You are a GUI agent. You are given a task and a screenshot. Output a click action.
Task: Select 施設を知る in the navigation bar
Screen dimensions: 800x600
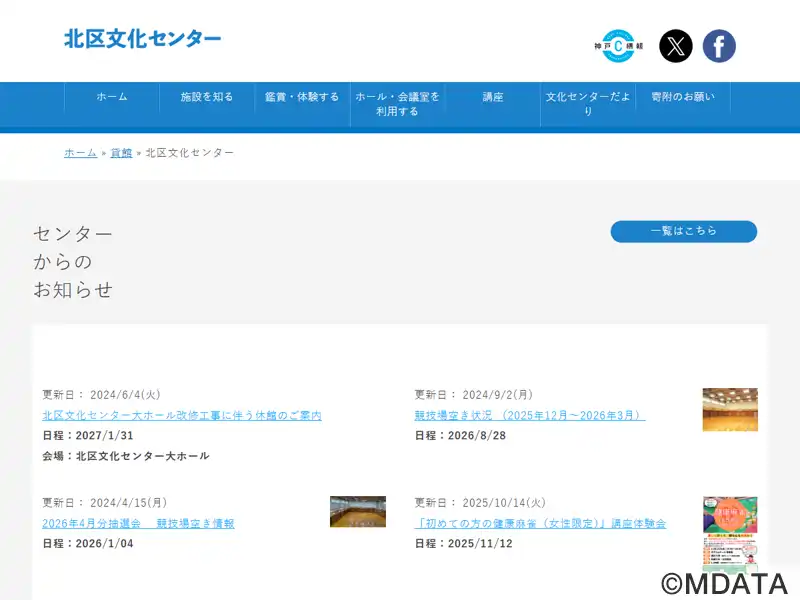(207, 97)
